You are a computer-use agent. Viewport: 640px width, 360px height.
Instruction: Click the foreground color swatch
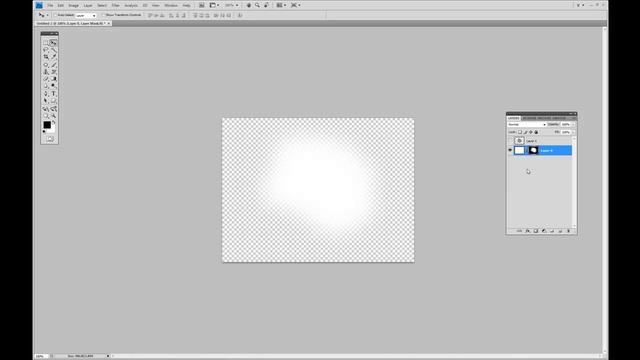pos(47,125)
